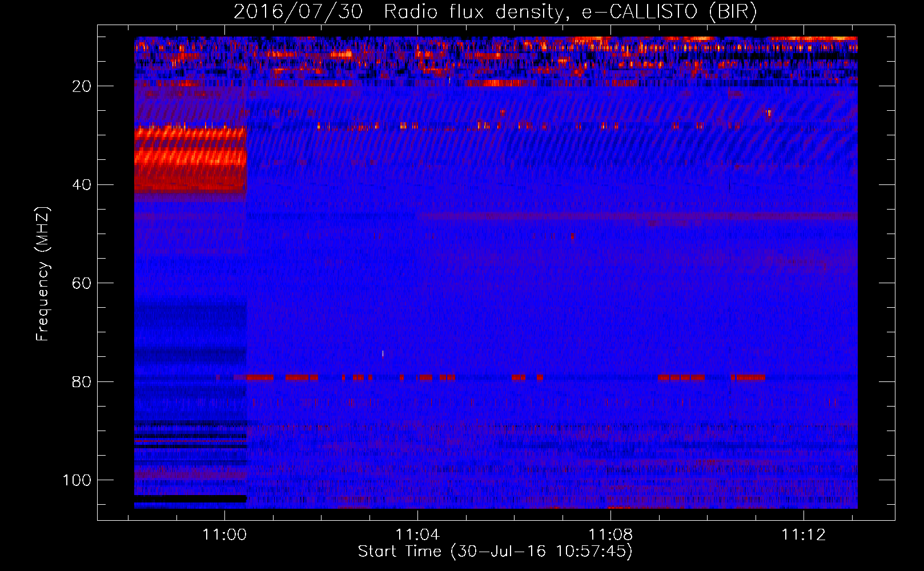Click the plot title "Radio flux density, e-CALLISTO (BIR)"
This screenshot has width=924, height=571.
pyautogui.click(x=570, y=12)
